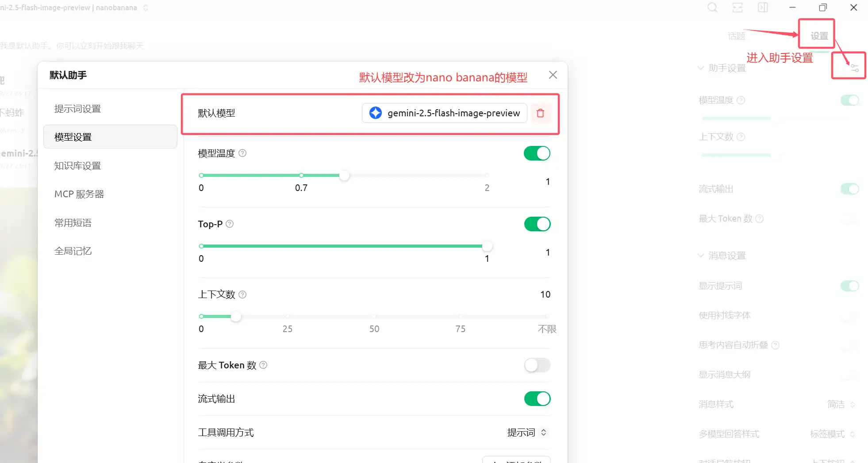Delete the default model with trash icon
Image resolution: width=868 pixels, height=463 pixels.
(540, 113)
